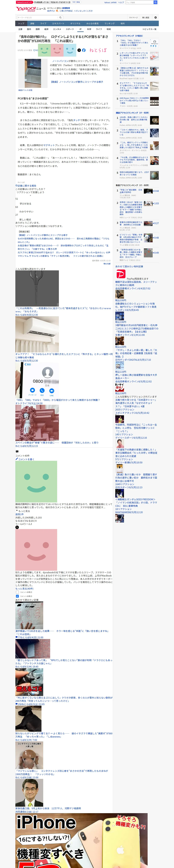The width and height of the screenshot is (174, 868).
Task: Click the blue web search button in header
Action: [x=155, y=2]
